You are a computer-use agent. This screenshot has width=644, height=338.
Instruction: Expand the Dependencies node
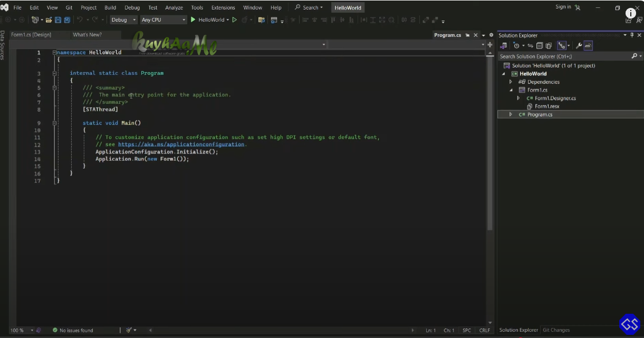coord(511,82)
